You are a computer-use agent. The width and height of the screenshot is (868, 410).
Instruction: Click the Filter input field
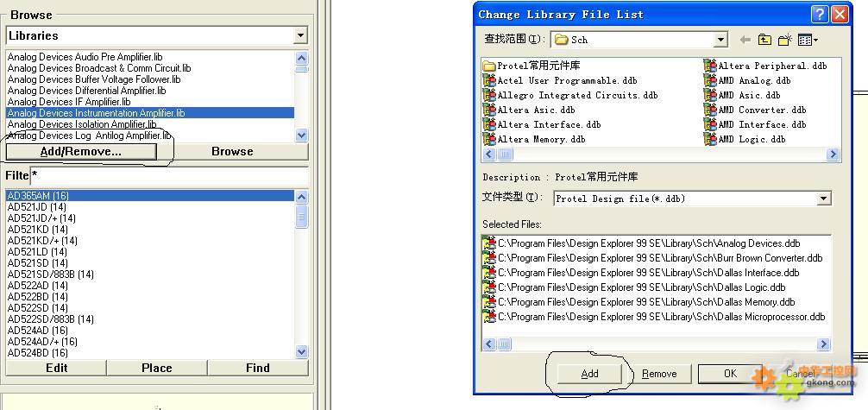[x=169, y=176]
